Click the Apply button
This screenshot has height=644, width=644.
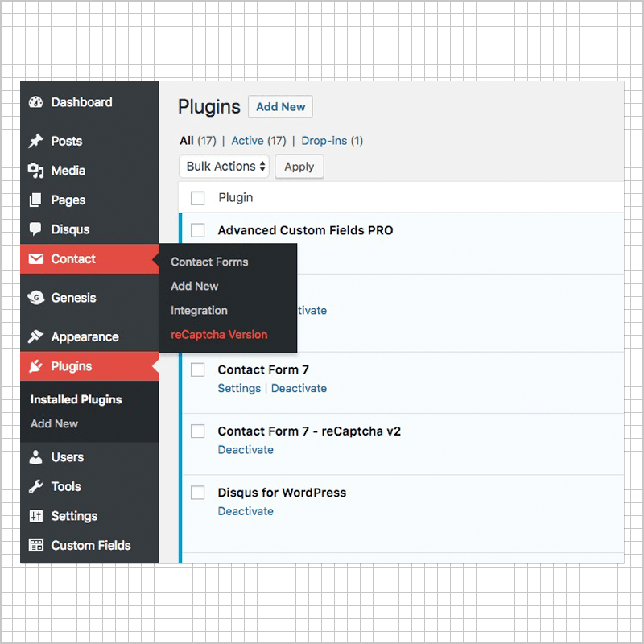[299, 167]
